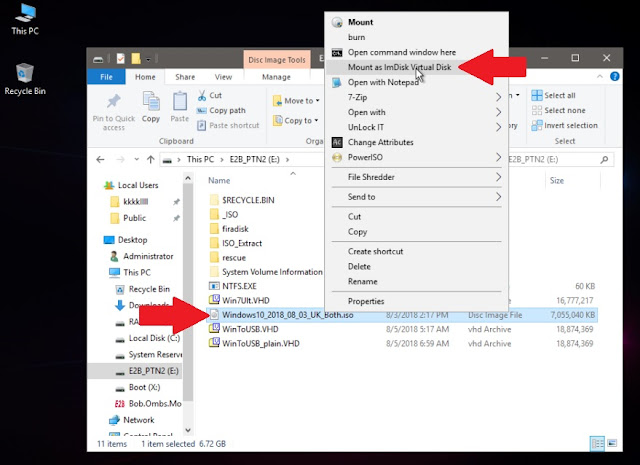Open the Recycle Bin desktop icon

pyautogui.click(x=25, y=79)
